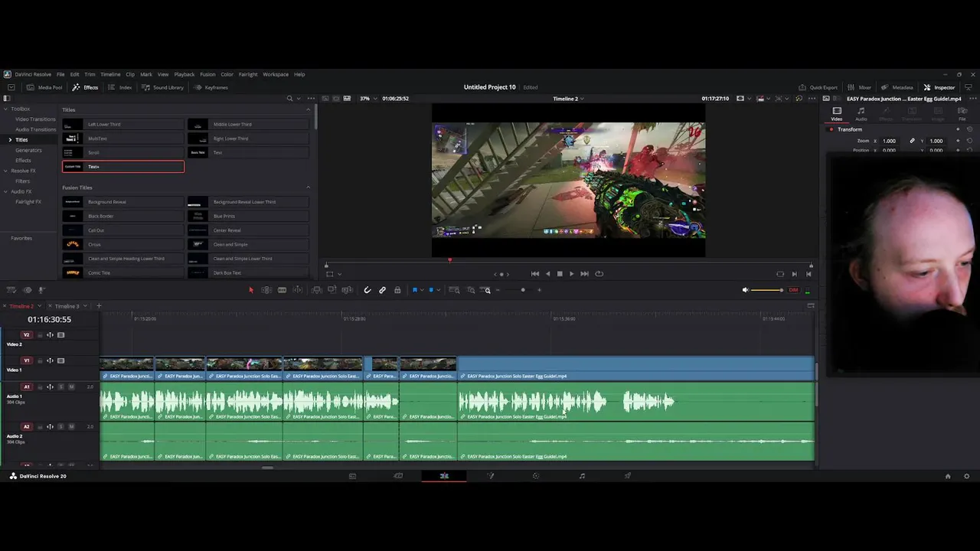This screenshot has height=551, width=980.
Task: Click Quick Export button
Action: tap(818, 87)
